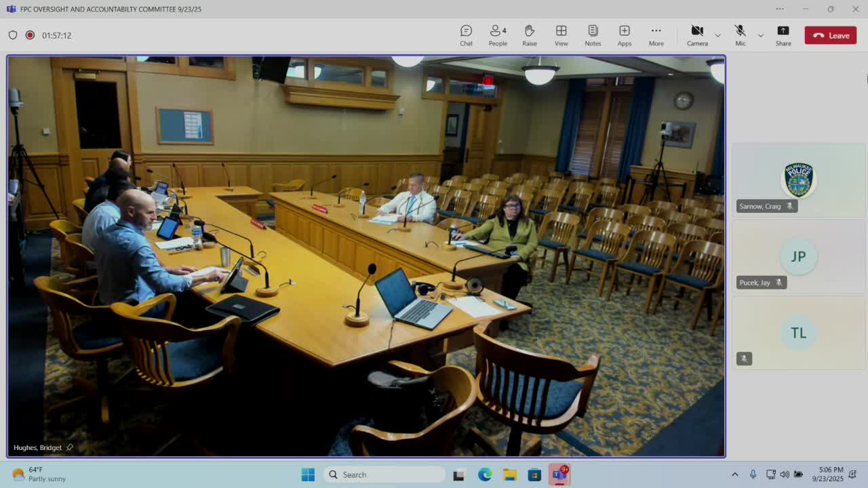Show hidden system tray icons
Screen dimensions: 868x488
point(734,474)
